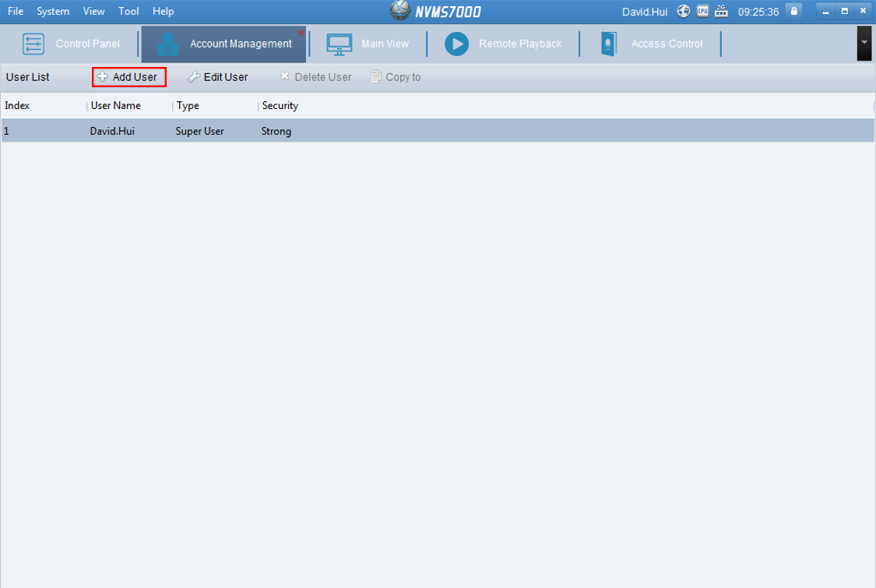Image resolution: width=876 pixels, height=588 pixels.
Task: Click the Add User button
Action: 129,77
